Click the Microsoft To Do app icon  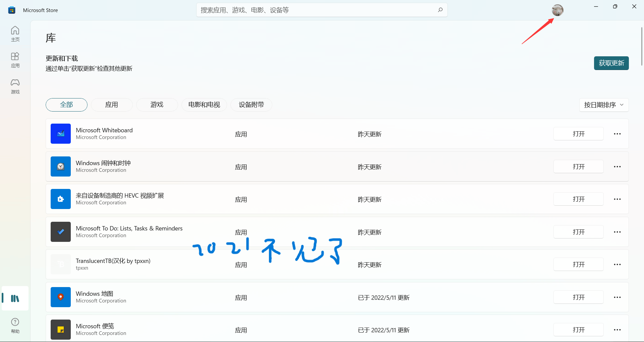point(61,232)
